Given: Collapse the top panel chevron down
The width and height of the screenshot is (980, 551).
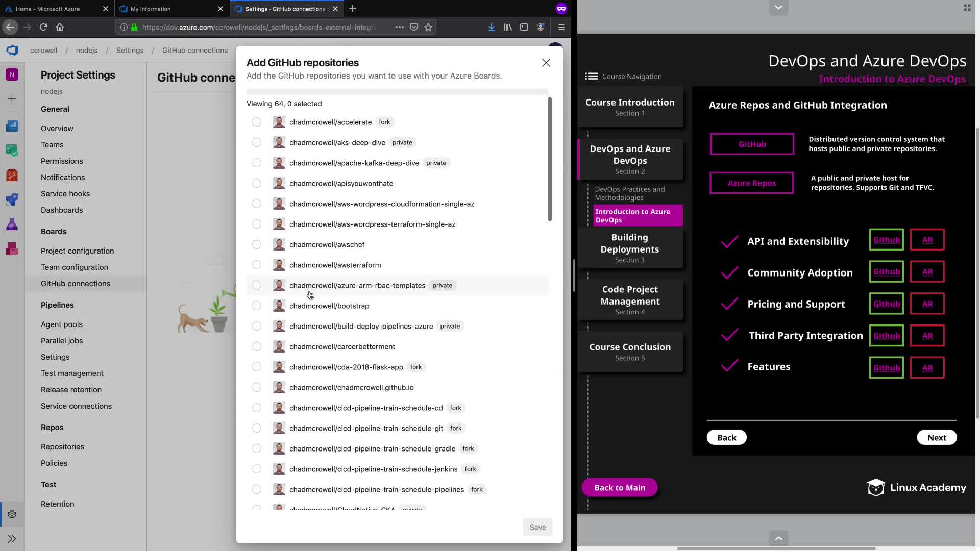Looking at the screenshot, I should [x=778, y=7].
